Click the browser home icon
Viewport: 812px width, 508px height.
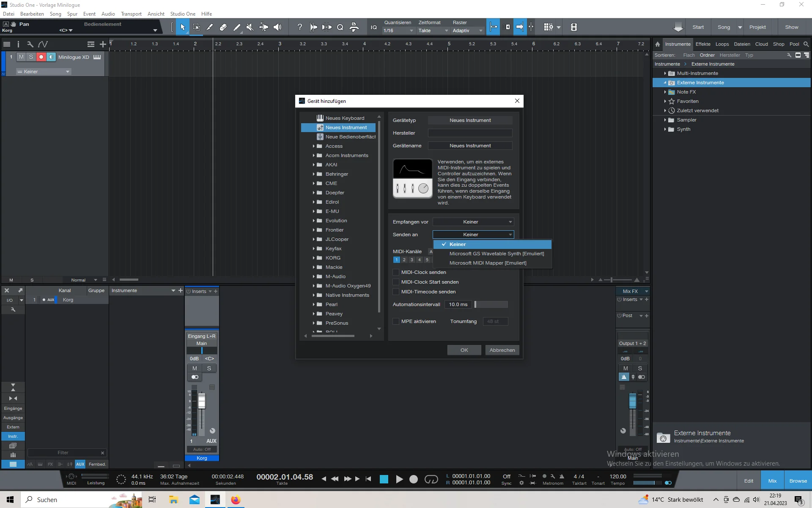coord(658,44)
